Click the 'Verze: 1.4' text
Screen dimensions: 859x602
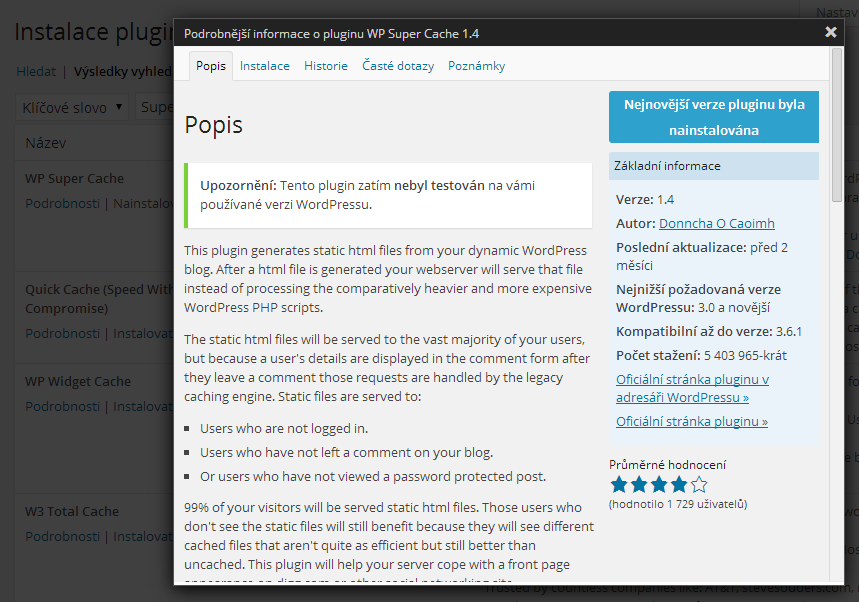coord(645,199)
